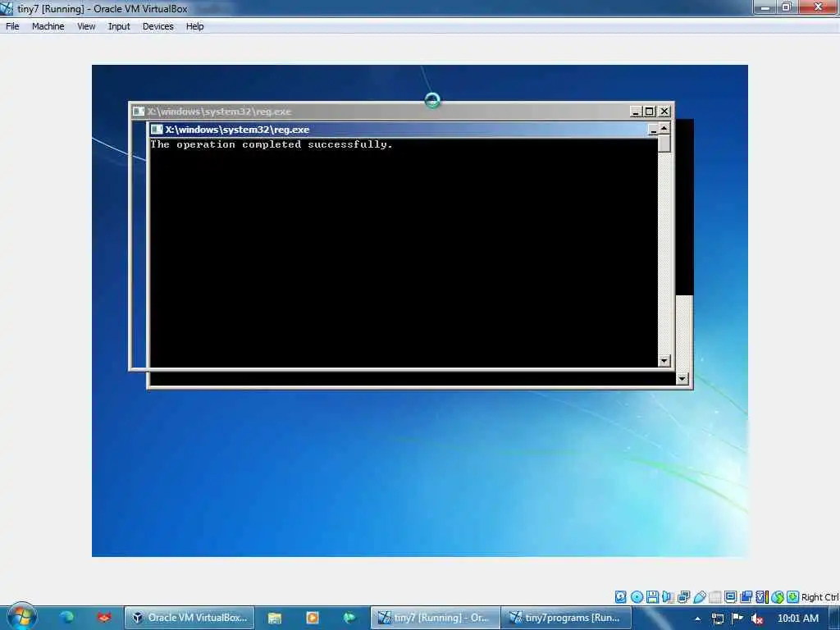Click the blue browser icon on taskbar
This screenshot has width=840, height=630.
(67, 618)
